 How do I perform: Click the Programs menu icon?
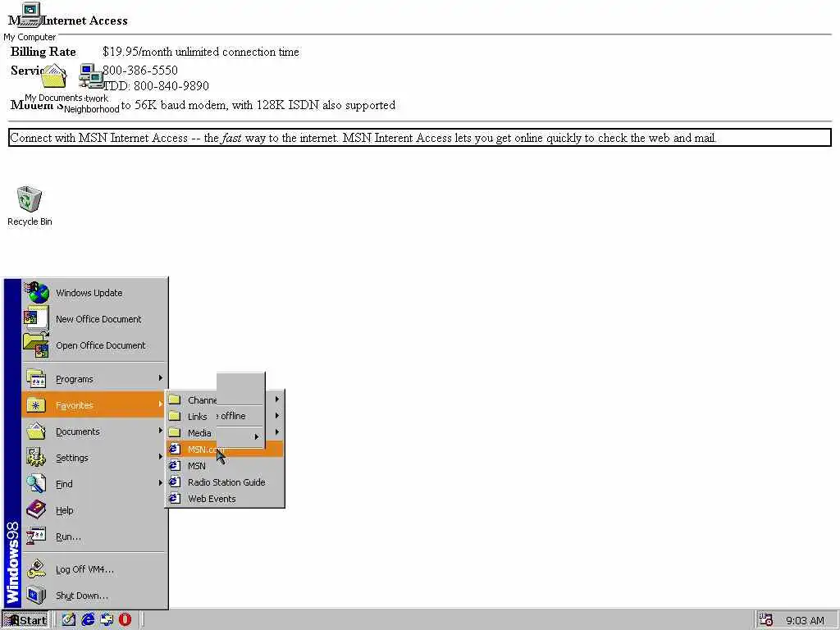pyautogui.click(x=36, y=379)
